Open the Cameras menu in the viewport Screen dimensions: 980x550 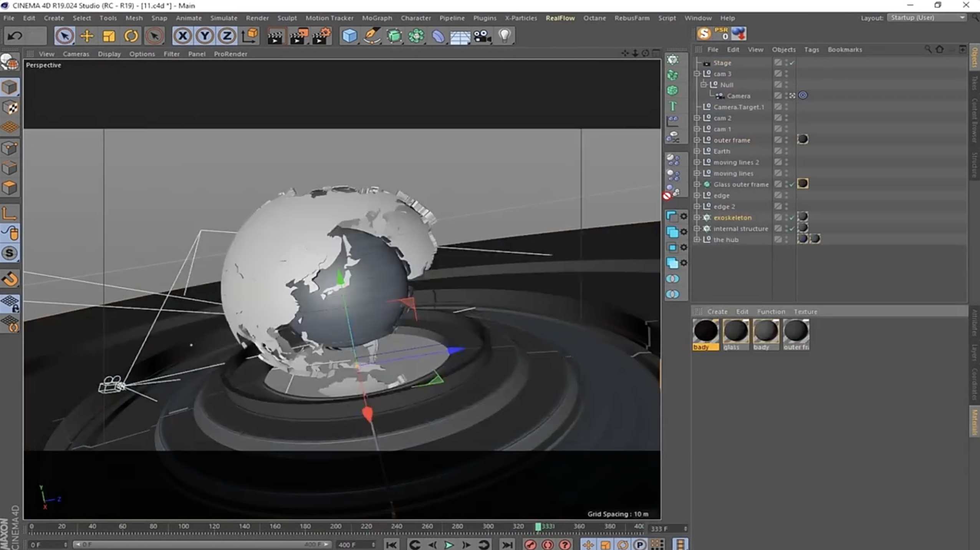pos(76,54)
